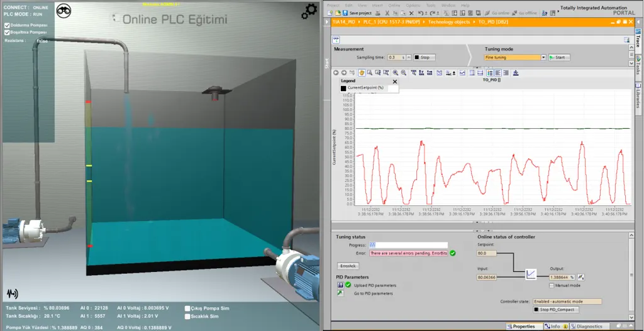
Task: Open the Options menu
Action: (x=413, y=5)
